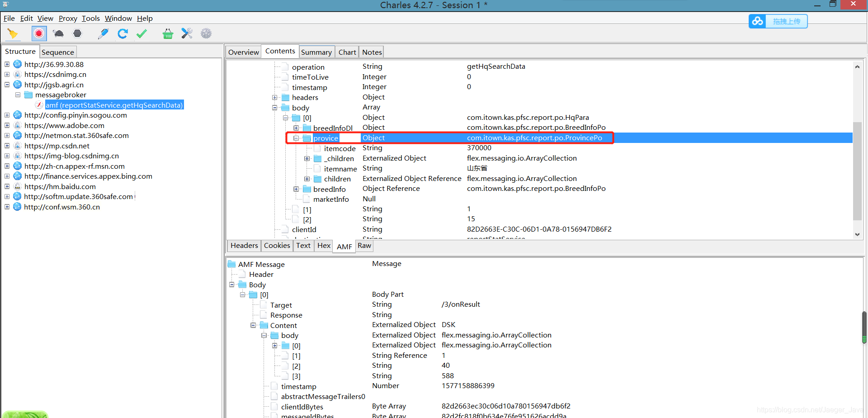Open the View menu
The width and height of the screenshot is (868, 418).
(45, 19)
